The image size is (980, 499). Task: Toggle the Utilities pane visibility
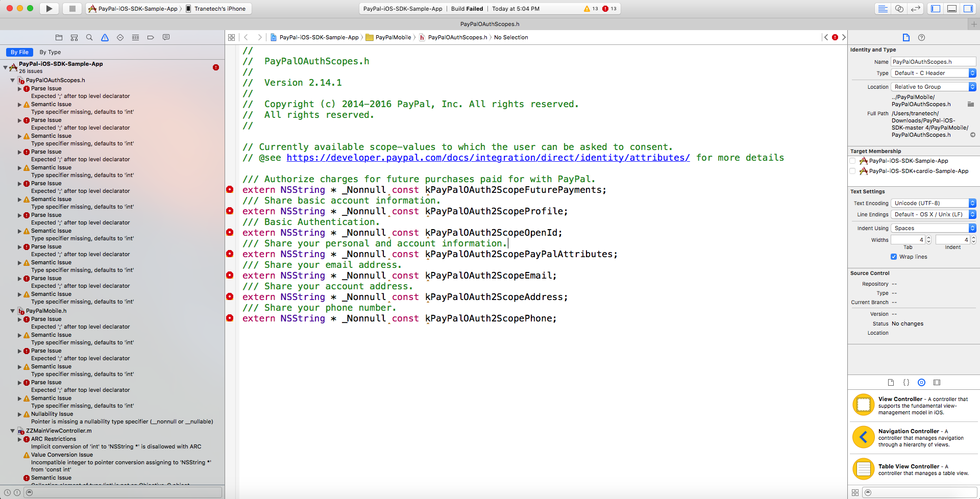968,8
